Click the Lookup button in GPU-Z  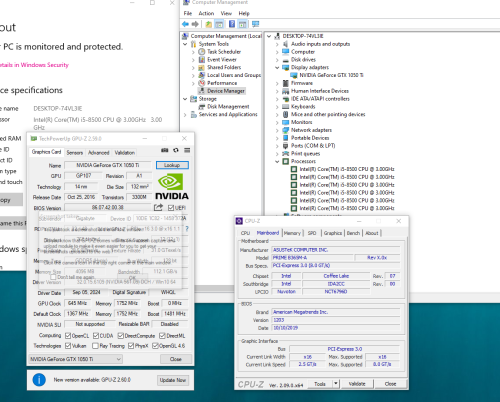(x=172, y=165)
